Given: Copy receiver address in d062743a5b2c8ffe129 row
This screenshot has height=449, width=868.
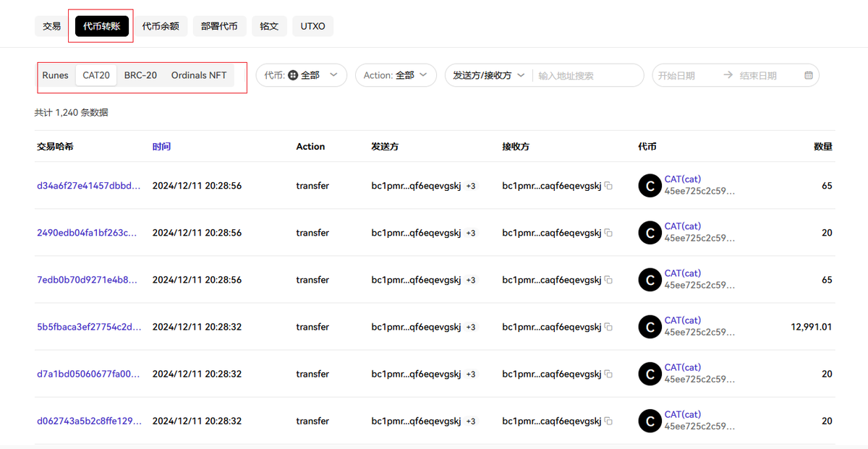Looking at the screenshot, I should tap(608, 421).
